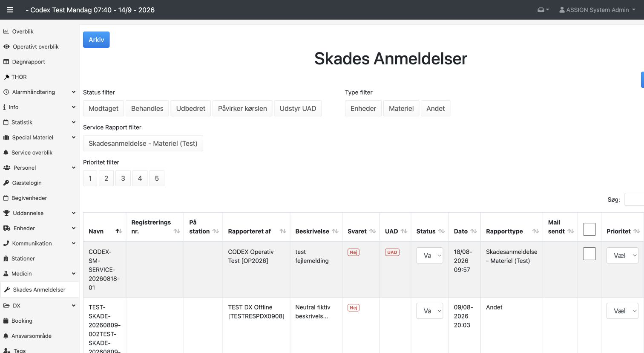Image resolution: width=644 pixels, height=353 pixels.
Task: Open the ASSIGN System Admin user dropdown
Action: (597, 10)
